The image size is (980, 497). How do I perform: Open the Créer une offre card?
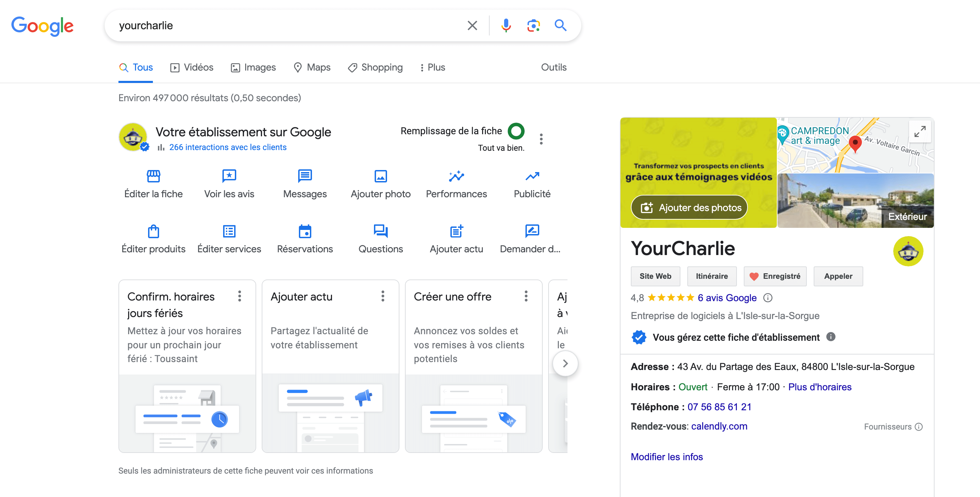point(473,366)
